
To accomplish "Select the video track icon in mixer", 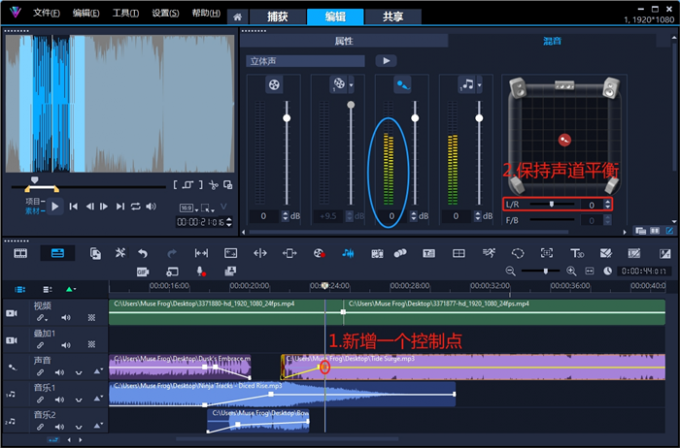I will click(273, 86).
